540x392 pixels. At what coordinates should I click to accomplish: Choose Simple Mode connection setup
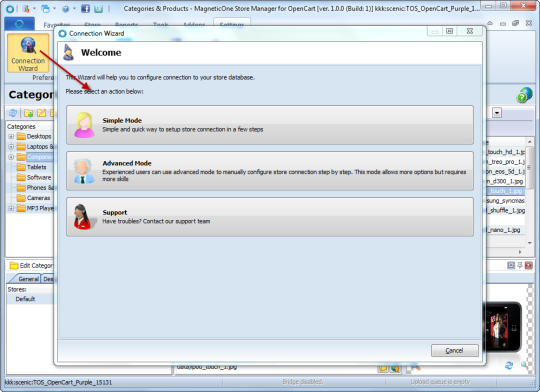(270, 125)
